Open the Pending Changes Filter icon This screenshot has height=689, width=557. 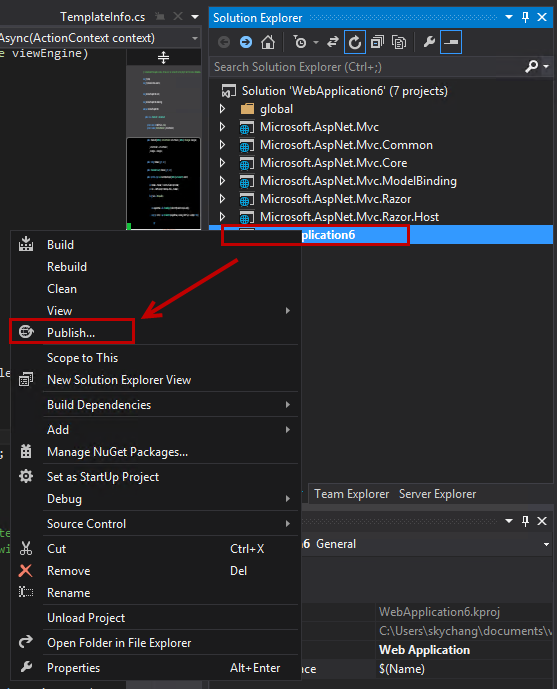click(x=300, y=42)
